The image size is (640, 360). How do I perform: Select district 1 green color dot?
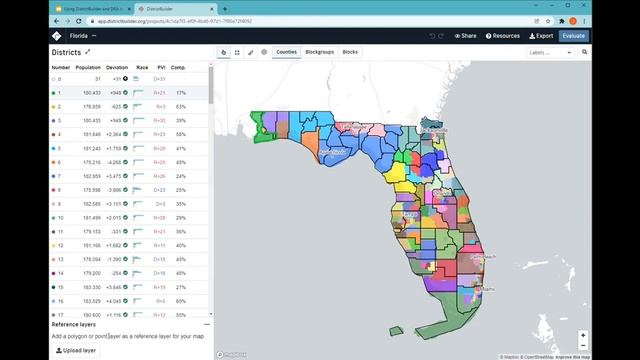53,93
